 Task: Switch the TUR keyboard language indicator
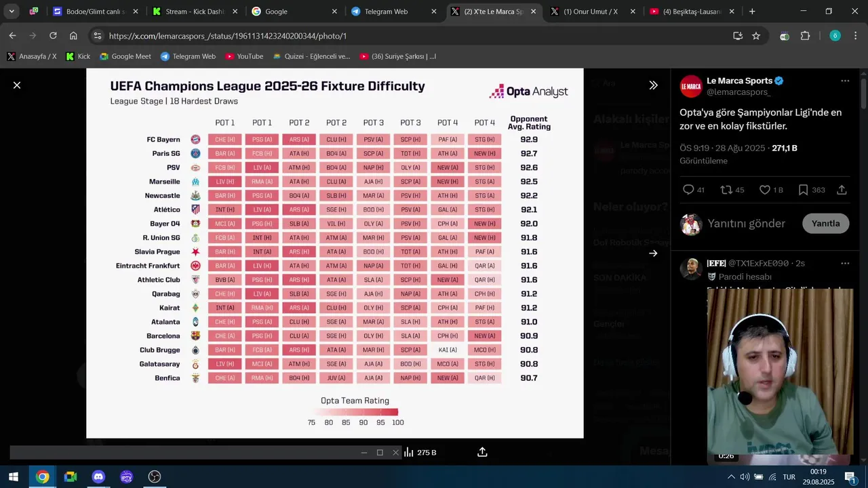click(x=789, y=476)
